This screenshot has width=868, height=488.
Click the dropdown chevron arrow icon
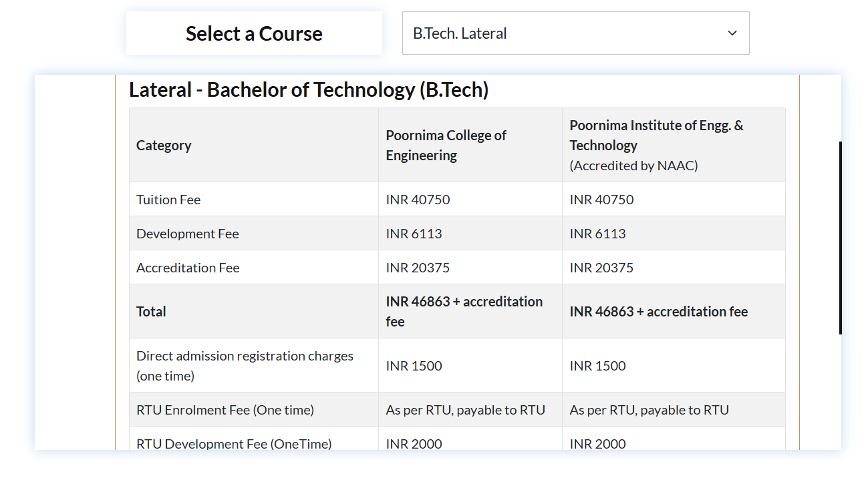(732, 33)
